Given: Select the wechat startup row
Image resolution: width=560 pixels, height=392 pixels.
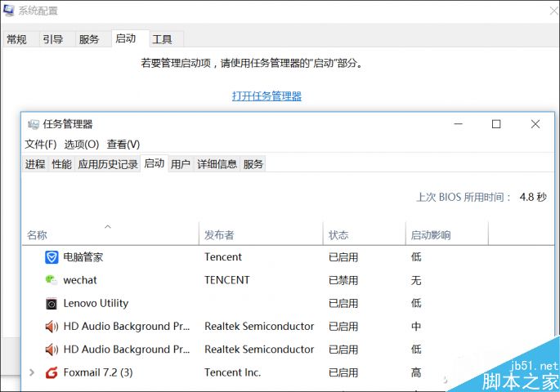Looking at the screenshot, I should 288,280.
